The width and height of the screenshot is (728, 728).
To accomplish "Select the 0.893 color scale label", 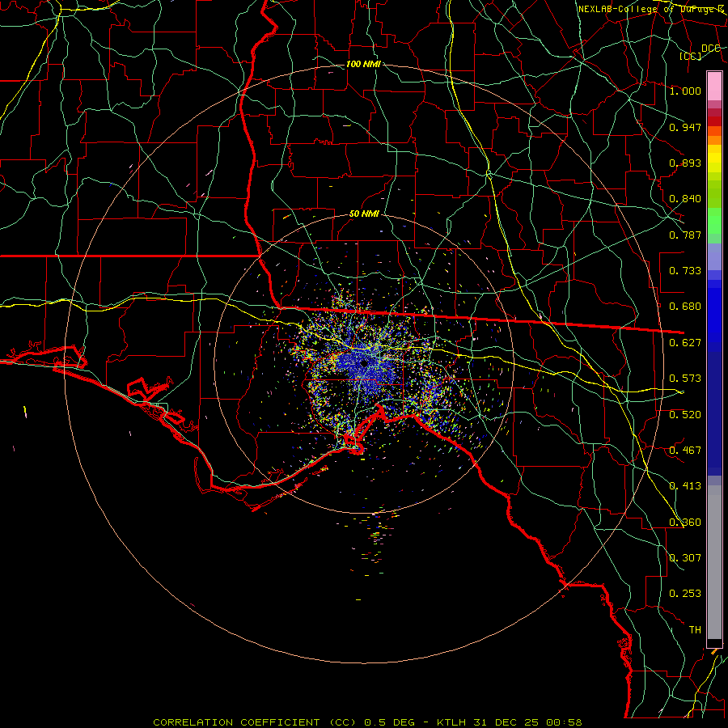I will 685,163.
